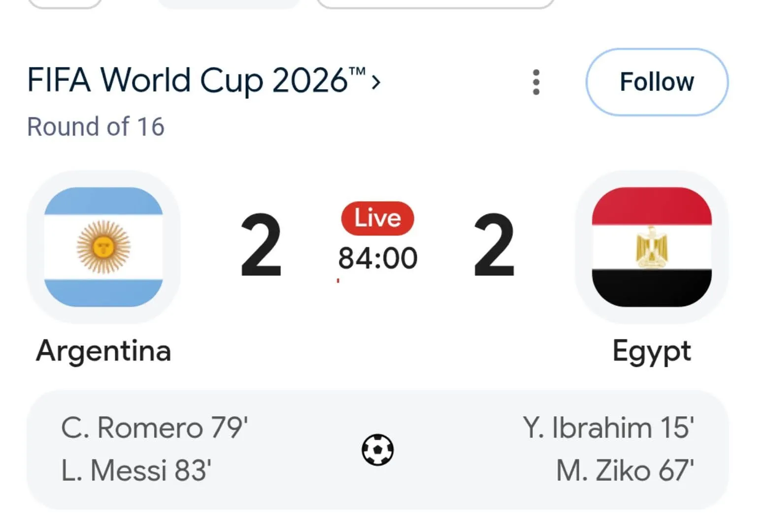Tap Argentina's score of 2
762x532 pixels.
(x=261, y=245)
